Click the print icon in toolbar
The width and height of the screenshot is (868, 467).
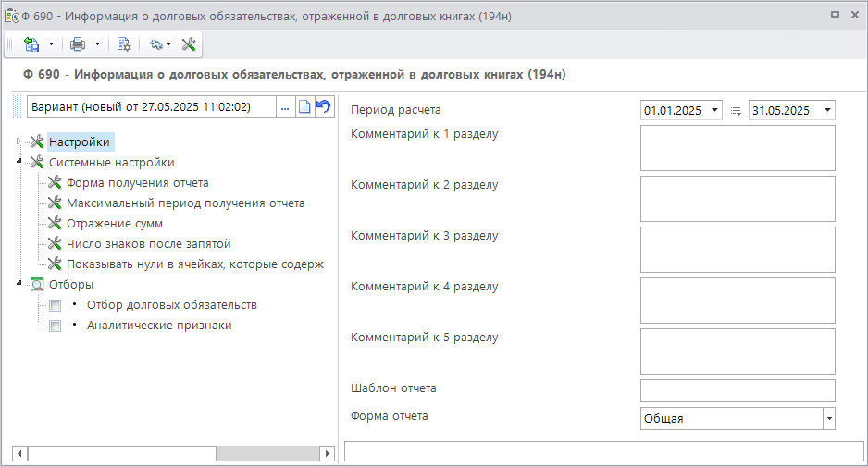(78, 44)
